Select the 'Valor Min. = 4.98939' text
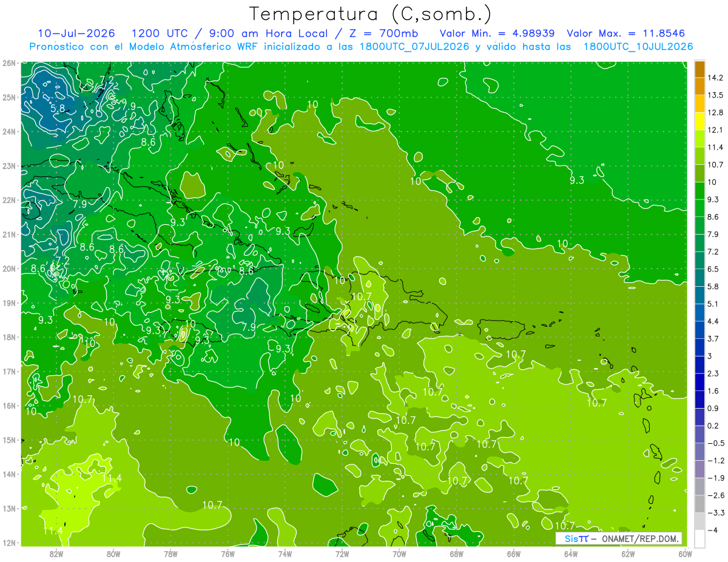The image size is (728, 562). pyautogui.click(x=497, y=33)
